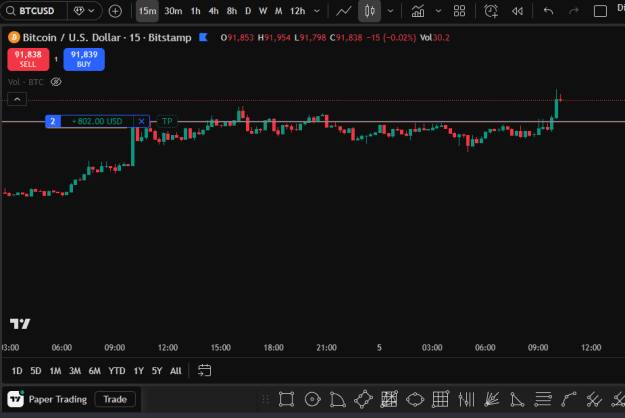Select the fan lines drawing tool
This screenshot has height=418, width=625.
pyautogui.click(x=491, y=399)
